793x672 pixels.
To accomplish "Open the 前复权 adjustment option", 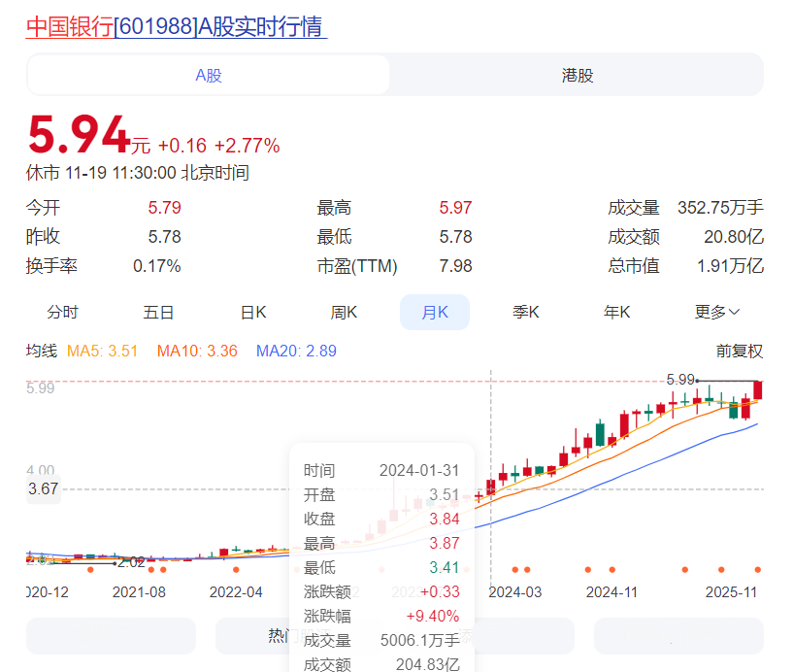I will point(740,351).
